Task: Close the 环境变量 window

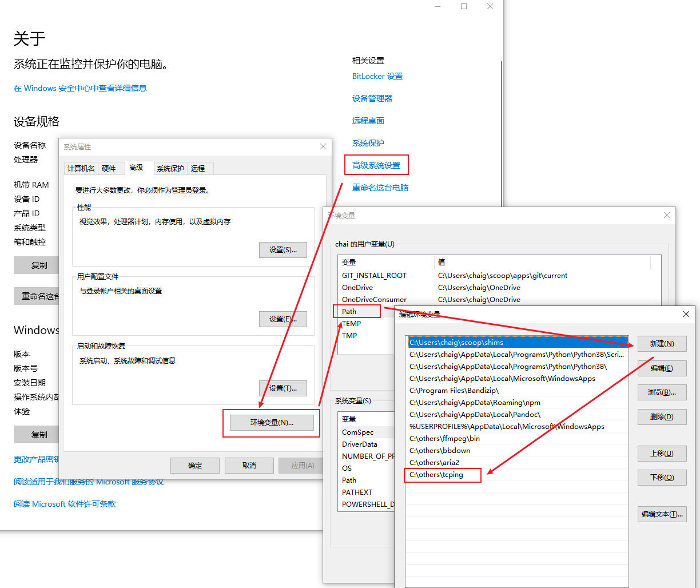Action: click(x=666, y=215)
